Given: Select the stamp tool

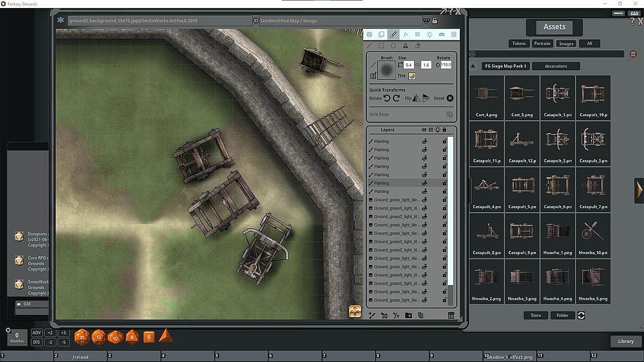Looking at the screenshot, I should (x=406, y=46).
